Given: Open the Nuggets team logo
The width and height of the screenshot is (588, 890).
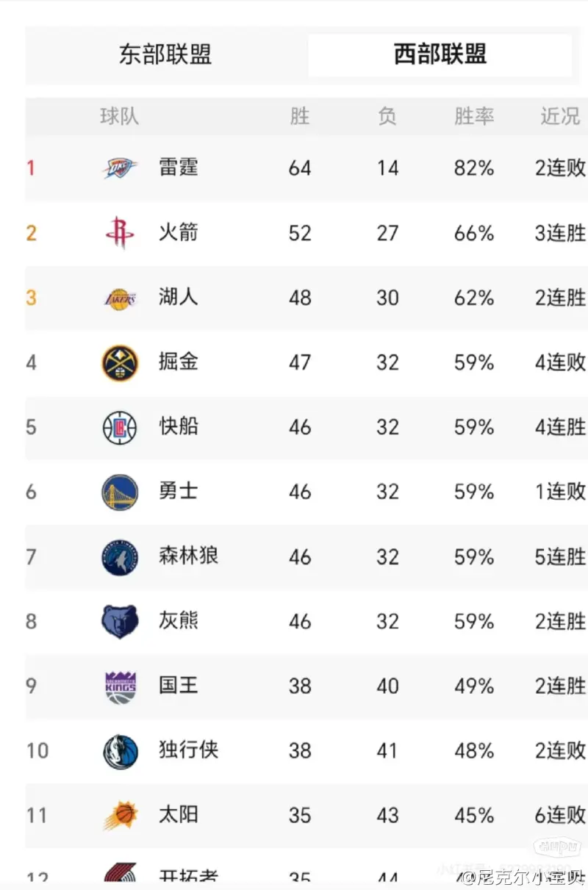Looking at the screenshot, I should tap(120, 362).
